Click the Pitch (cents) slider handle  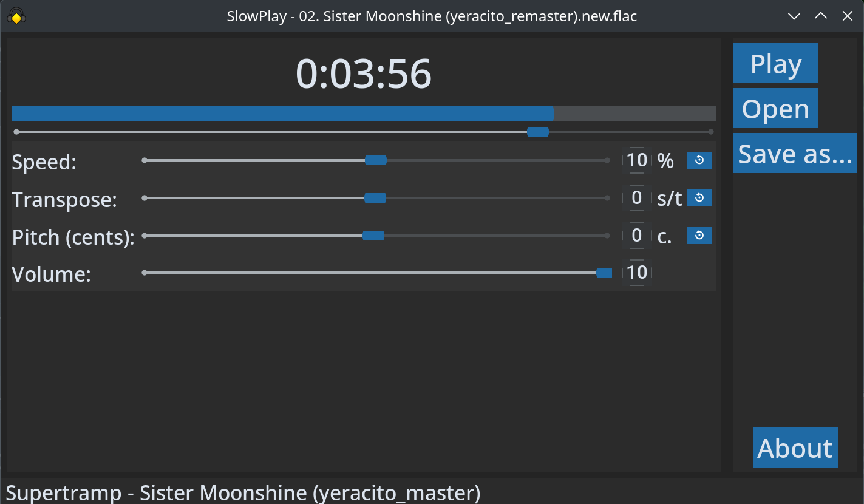coord(373,236)
